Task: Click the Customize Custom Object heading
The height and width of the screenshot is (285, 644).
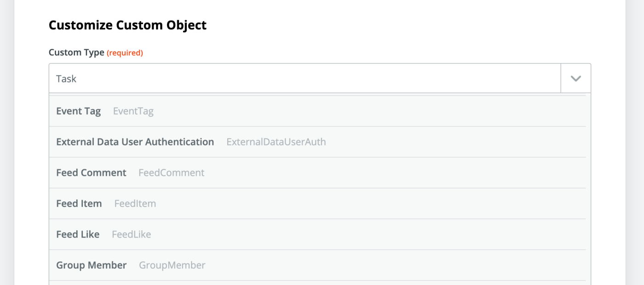Action: [127, 25]
